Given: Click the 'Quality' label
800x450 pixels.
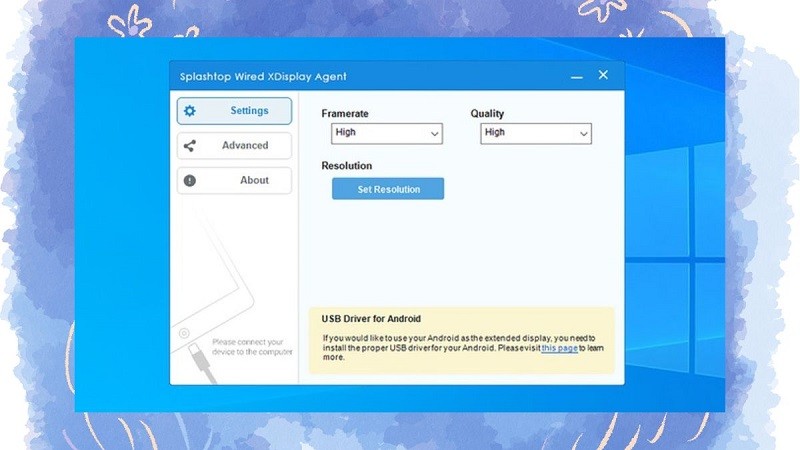Looking at the screenshot, I should (487, 114).
